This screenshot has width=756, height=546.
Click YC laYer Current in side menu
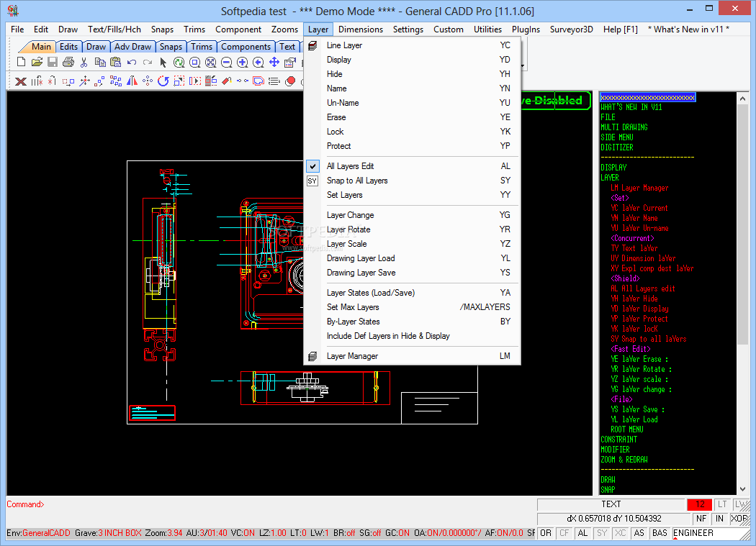click(639, 208)
